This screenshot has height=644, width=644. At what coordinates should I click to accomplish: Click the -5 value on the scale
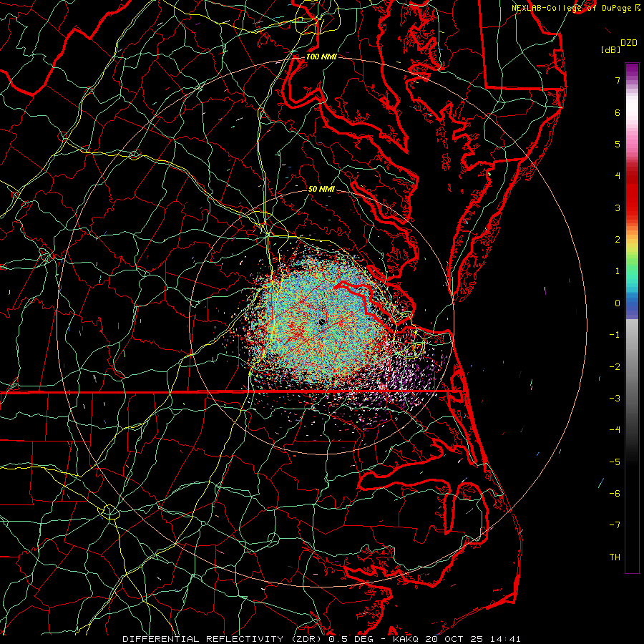615,462
